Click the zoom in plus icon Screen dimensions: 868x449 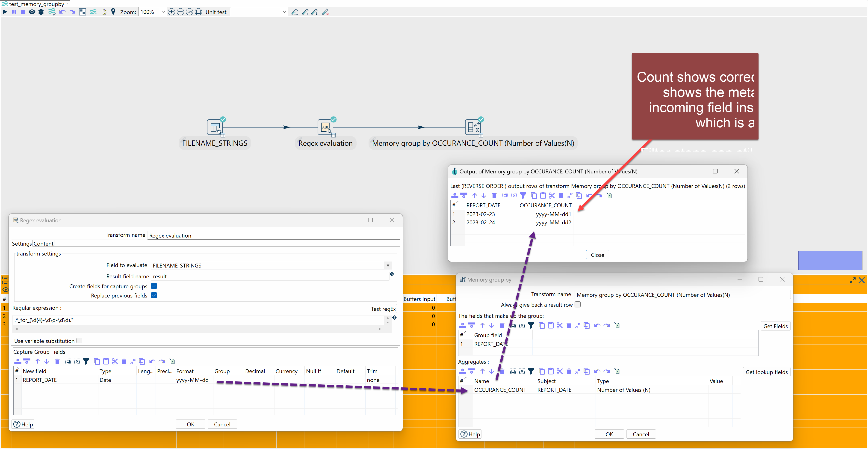tap(171, 12)
